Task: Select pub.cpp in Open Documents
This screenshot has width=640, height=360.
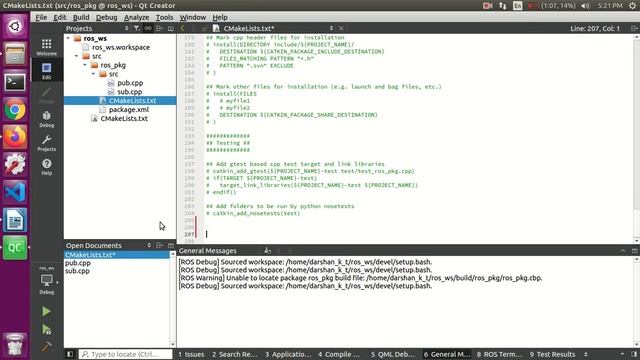Action: pos(78,263)
